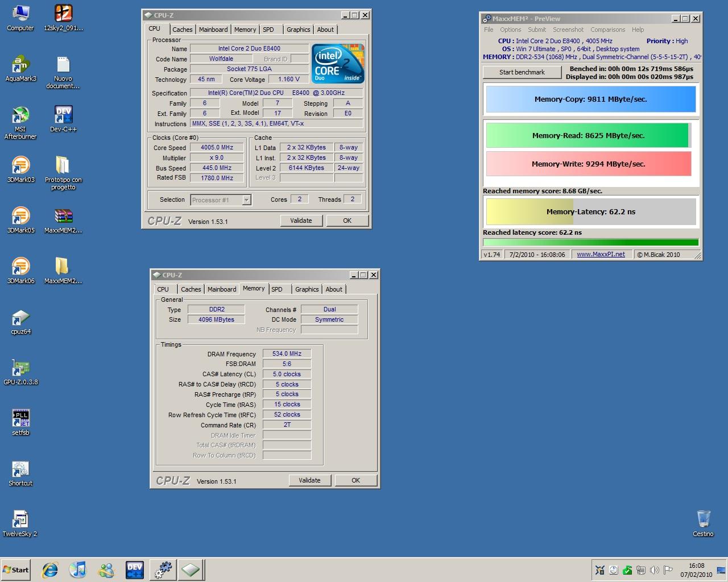728x582 pixels.
Task: Click the Core Speed 4005.0 MHz field
Action: (x=217, y=148)
